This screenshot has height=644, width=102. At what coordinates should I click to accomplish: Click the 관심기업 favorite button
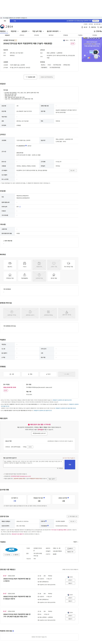click(x=7, y=555)
